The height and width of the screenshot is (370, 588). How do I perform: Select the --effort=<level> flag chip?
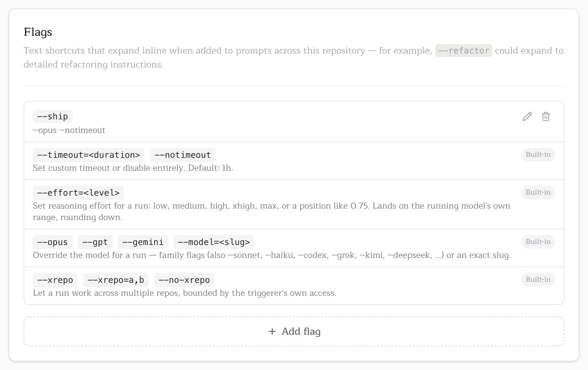coord(78,193)
